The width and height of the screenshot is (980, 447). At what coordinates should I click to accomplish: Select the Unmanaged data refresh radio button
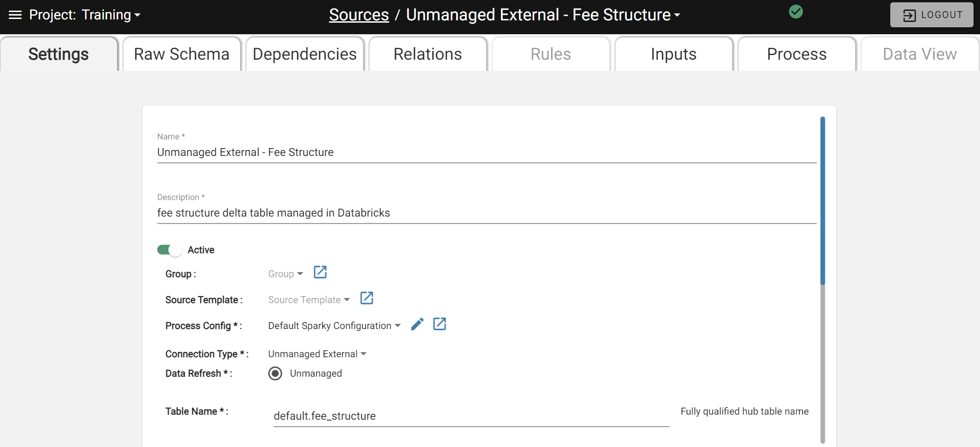[275, 373]
